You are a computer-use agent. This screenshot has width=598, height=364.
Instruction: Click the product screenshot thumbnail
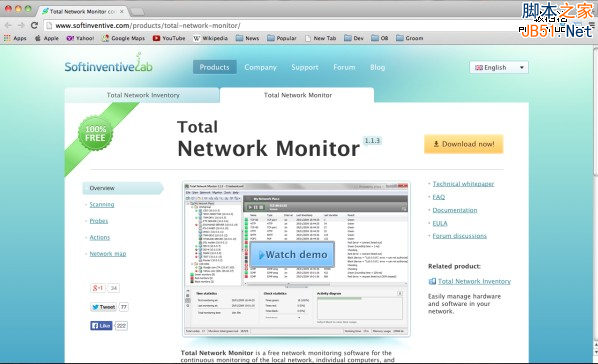(296, 259)
